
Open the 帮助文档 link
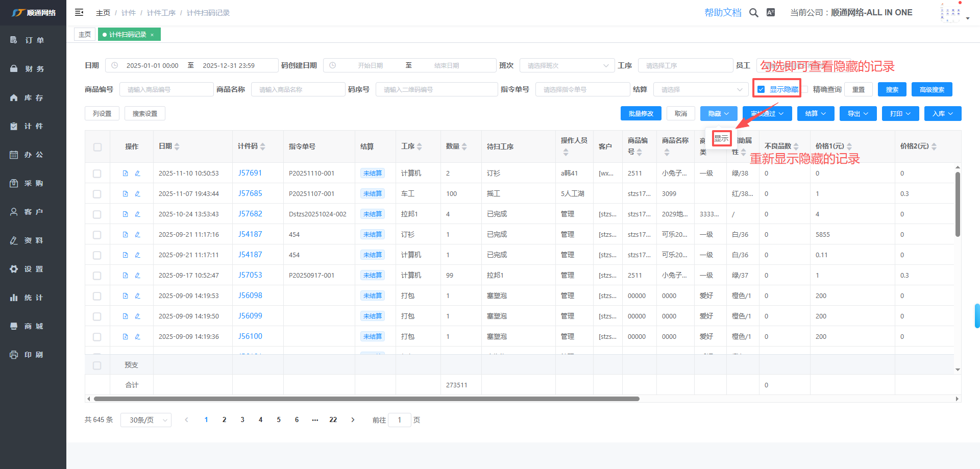click(x=723, y=13)
